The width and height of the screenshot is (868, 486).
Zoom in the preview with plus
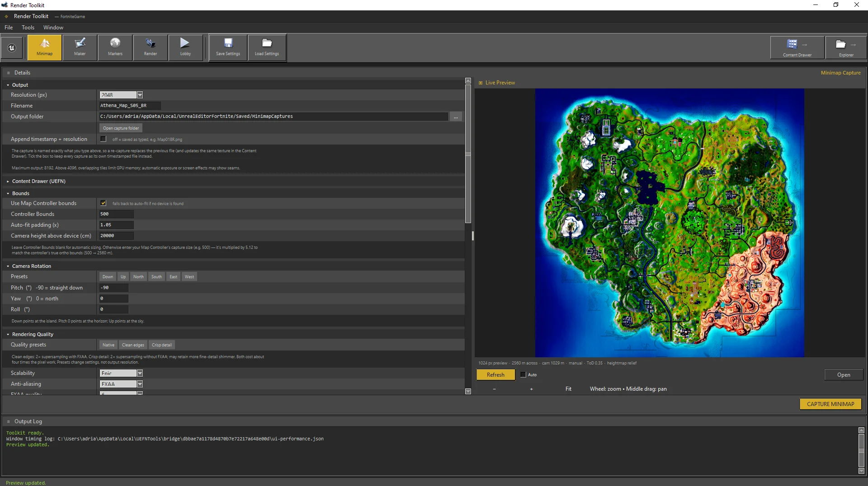point(531,389)
